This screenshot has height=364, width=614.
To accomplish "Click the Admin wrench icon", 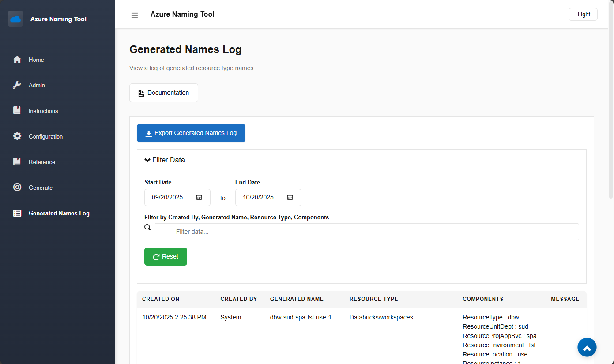I will pyautogui.click(x=17, y=85).
